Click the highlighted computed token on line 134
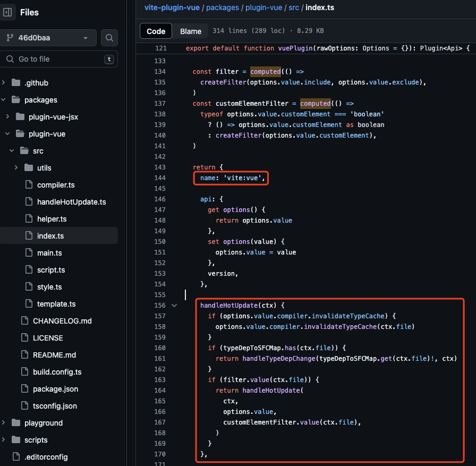 pyautogui.click(x=266, y=72)
